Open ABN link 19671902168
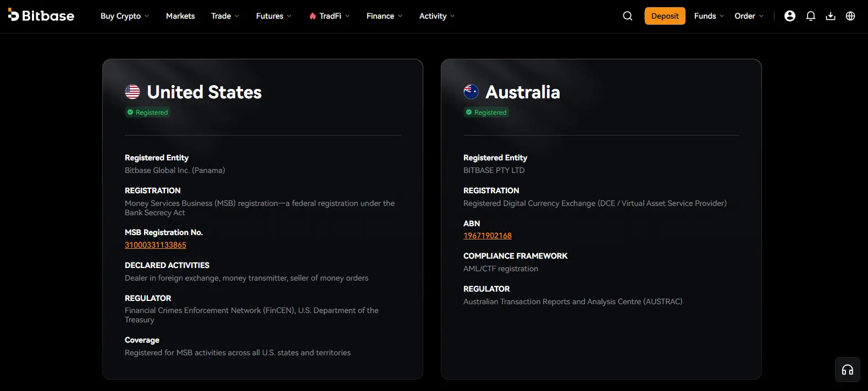 pos(488,236)
